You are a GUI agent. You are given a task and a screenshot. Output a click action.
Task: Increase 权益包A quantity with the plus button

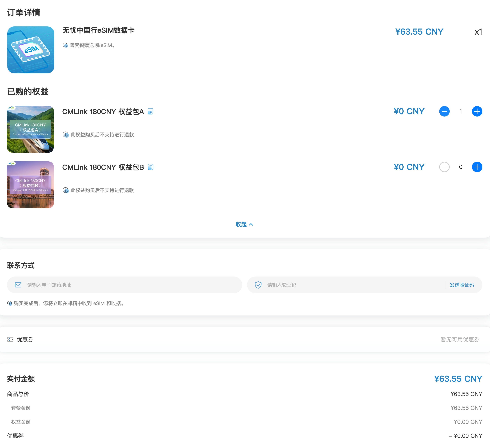[477, 111]
